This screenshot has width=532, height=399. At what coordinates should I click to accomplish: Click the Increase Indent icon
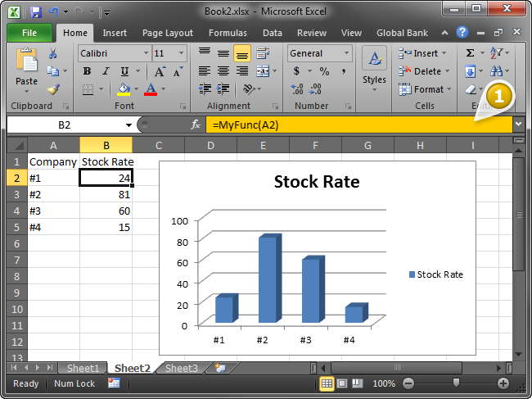[223, 89]
